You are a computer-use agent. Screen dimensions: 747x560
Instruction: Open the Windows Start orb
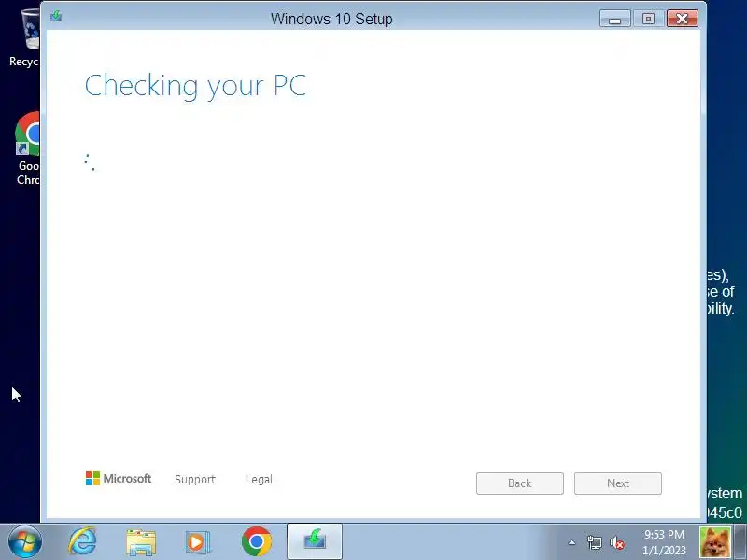(x=25, y=542)
